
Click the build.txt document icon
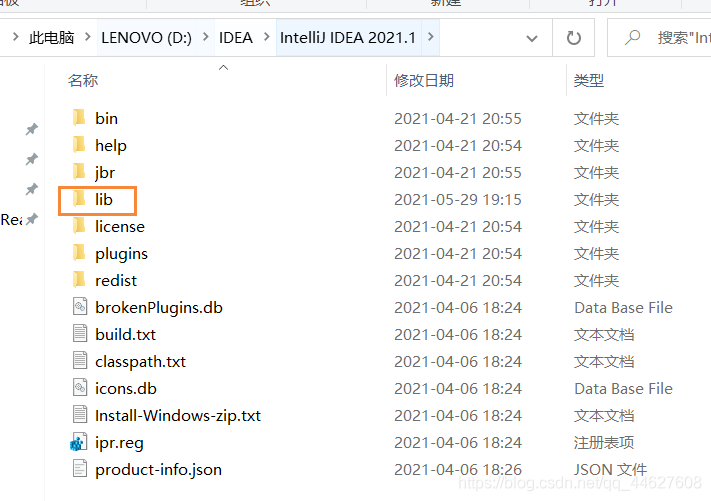[80, 333]
